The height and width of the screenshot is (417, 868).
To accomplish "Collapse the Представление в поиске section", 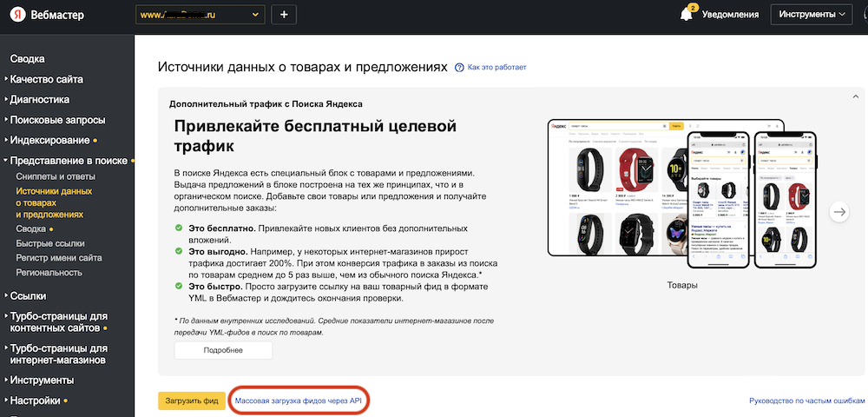I will 69,161.
